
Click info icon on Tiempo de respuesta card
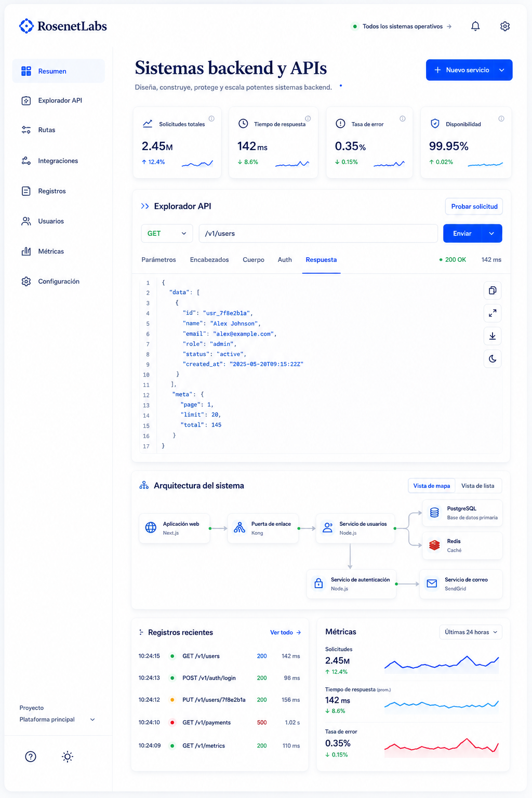coord(308,118)
